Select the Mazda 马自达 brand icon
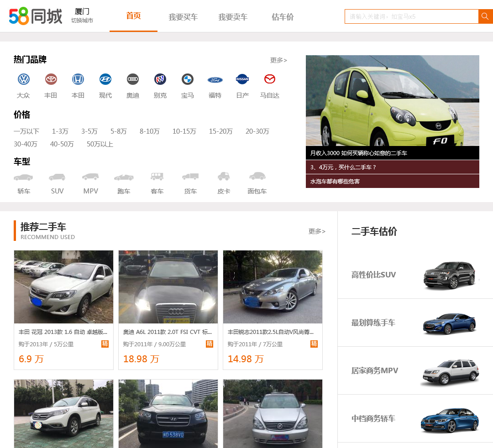 (x=270, y=79)
